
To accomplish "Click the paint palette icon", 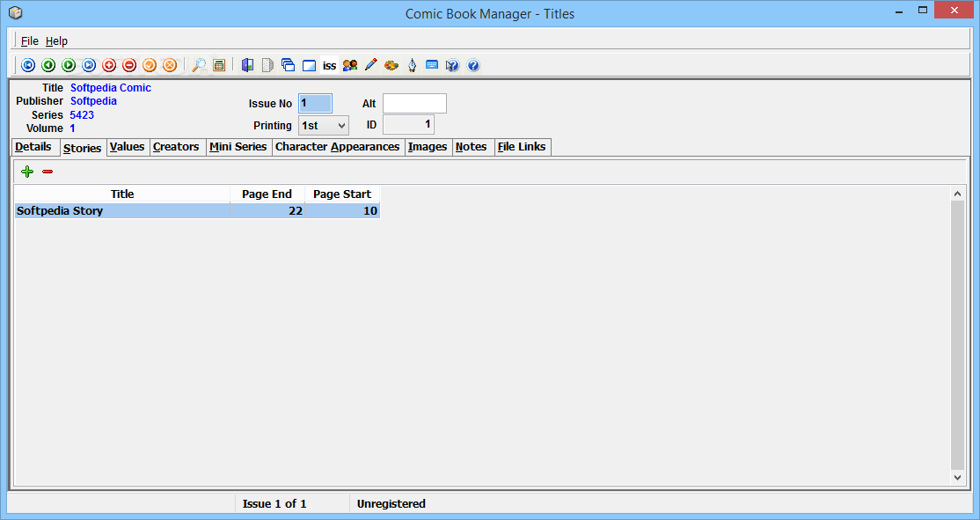I will 391,65.
